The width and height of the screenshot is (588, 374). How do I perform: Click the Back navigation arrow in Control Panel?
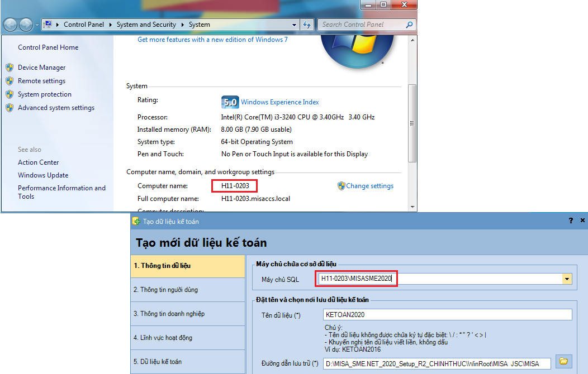[11, 25]
